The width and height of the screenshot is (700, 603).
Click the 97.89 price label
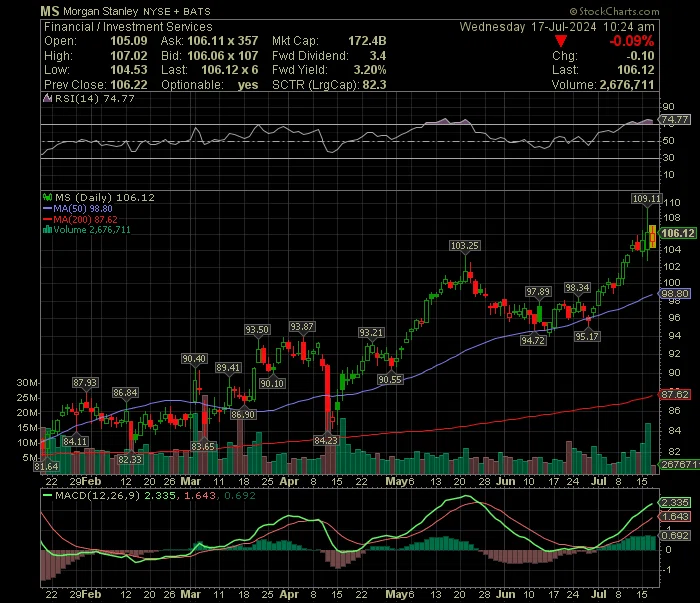538,292
